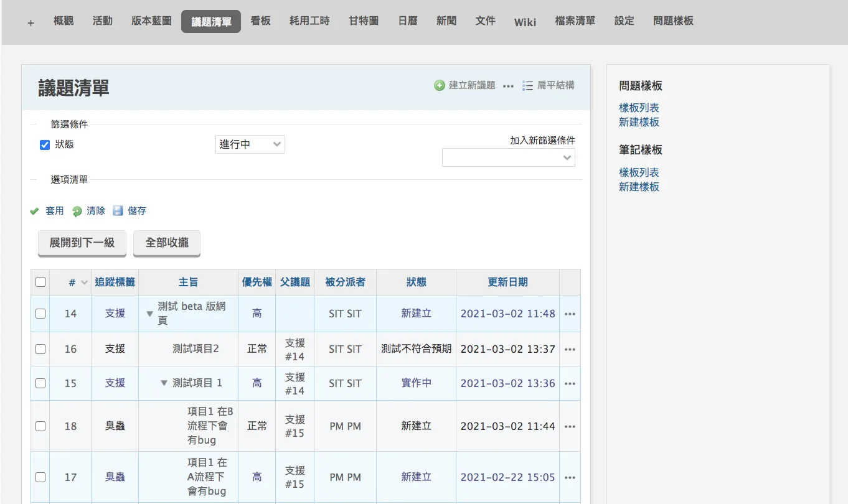Image resolution: width=848 pixels, height=504 pixels.
Task: Click the 2021-03-02 11:48 update date
Action: pos(507,314)
